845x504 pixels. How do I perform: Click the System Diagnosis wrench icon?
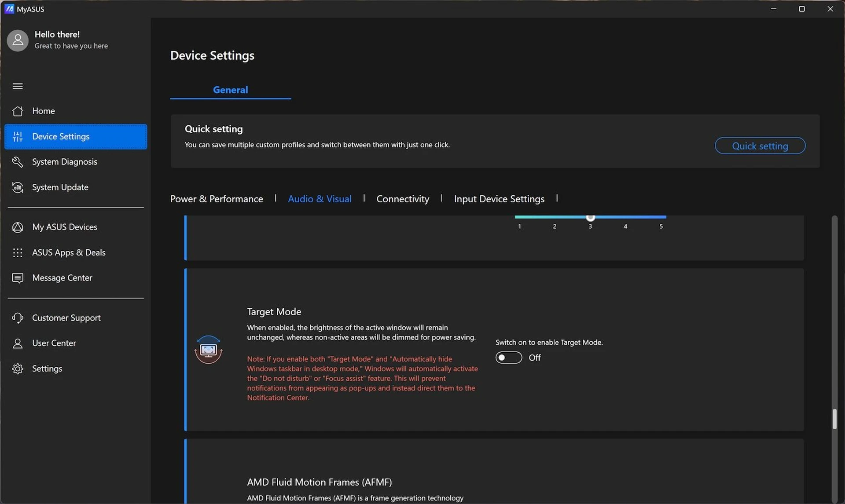click(18, 162)
